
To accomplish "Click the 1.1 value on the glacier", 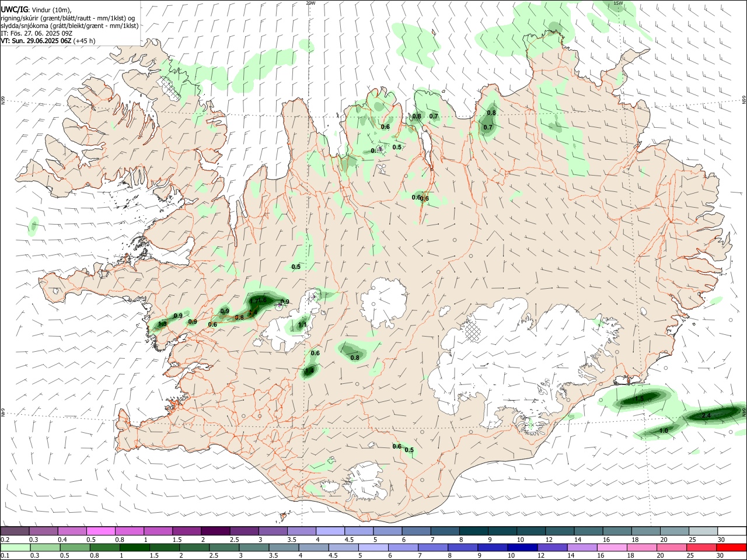I will click(302, 325).
